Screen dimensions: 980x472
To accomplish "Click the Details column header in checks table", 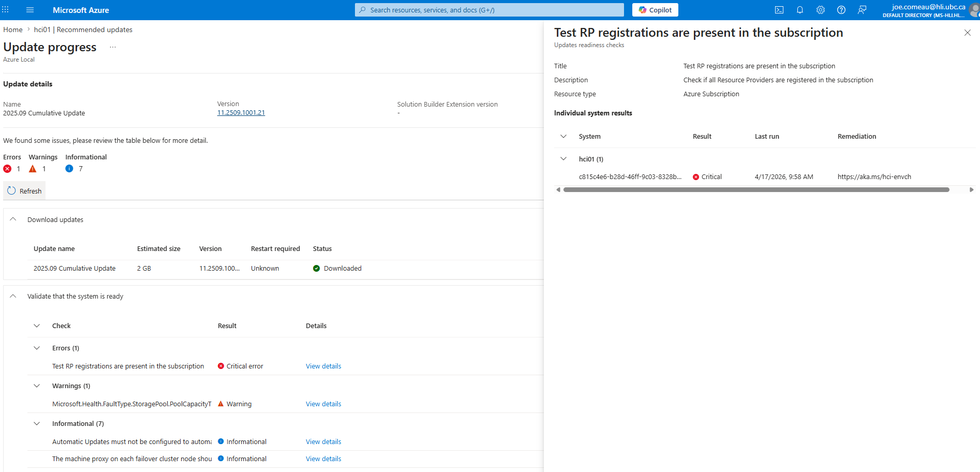I will 316,326.
